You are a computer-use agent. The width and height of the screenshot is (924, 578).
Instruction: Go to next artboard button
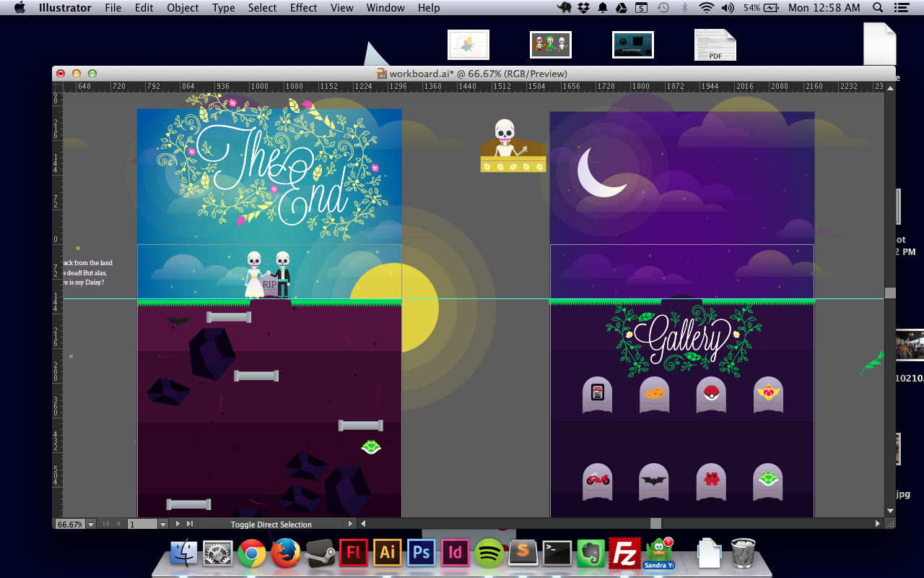(x=178, y=524)
